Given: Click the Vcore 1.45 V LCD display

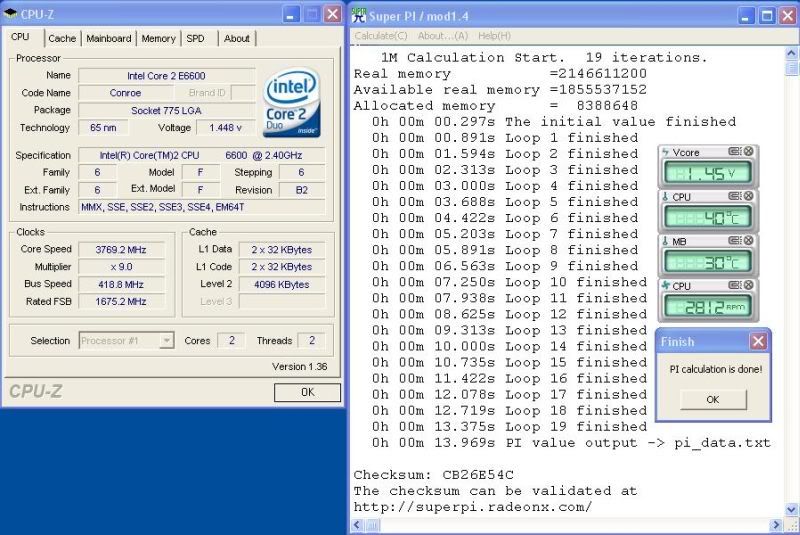Looking at the screenshot, I should [x=707, y=173].
